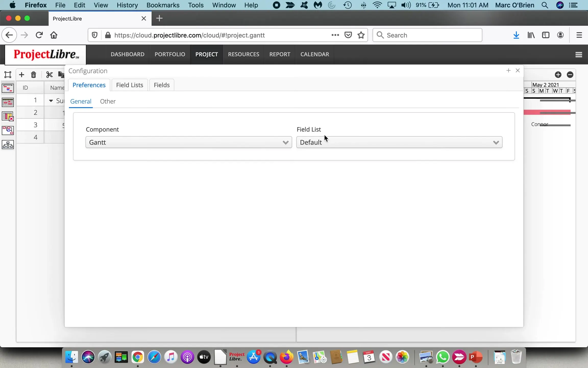Click the Firefox Search input field
This screenshot has height=368, width=588.
[x=427, y=35]
